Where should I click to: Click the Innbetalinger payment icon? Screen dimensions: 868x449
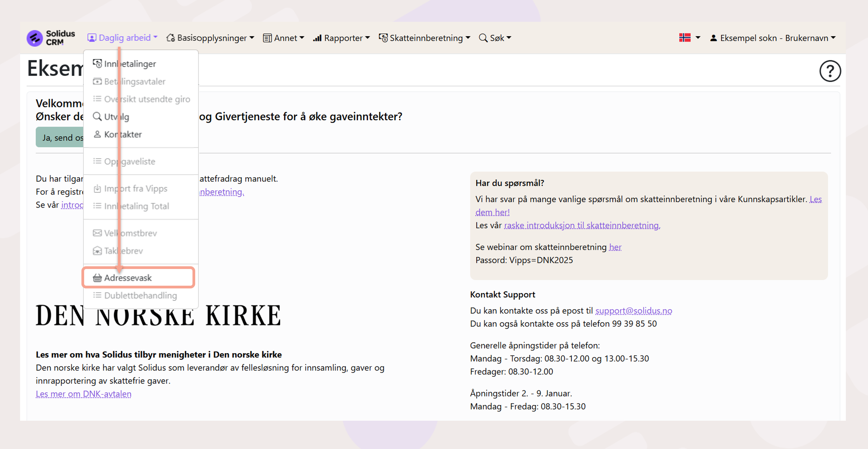point(97,64)
